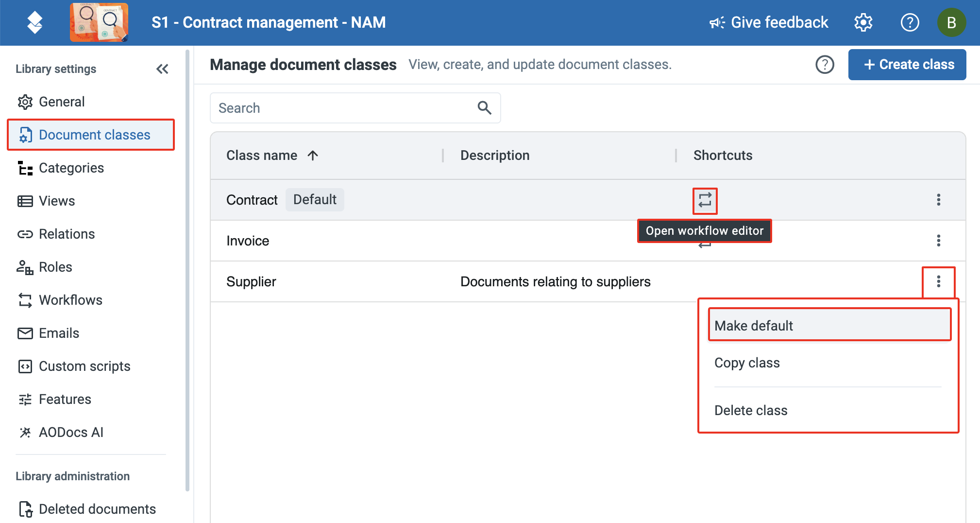Click the Views table icon

25,201
